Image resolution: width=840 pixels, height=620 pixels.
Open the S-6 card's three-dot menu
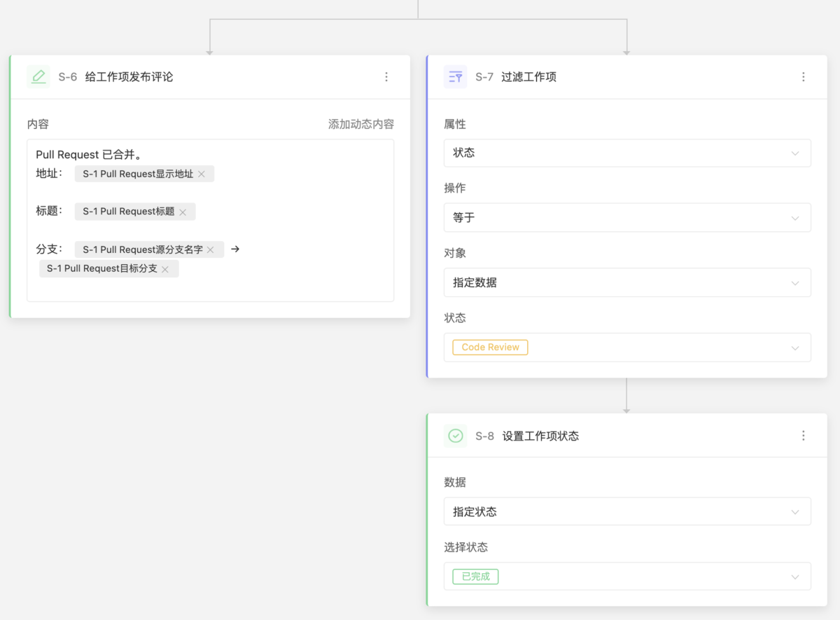pyautogui.click(x=386, y=77)
